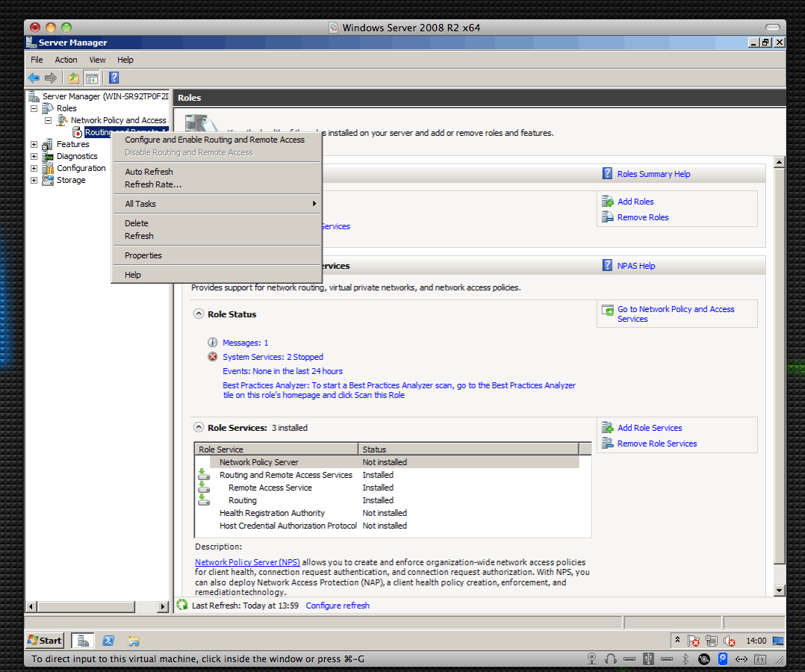Screen dimensions: 805x672
Task: Open the Go to Network Policy and Access Services link
Action: [676, 314]
